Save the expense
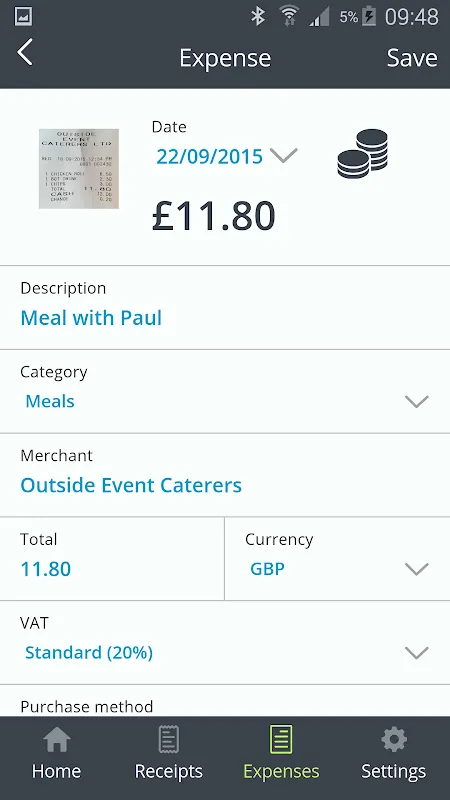Viewport: 450px width, 800px height. (412, 58)
